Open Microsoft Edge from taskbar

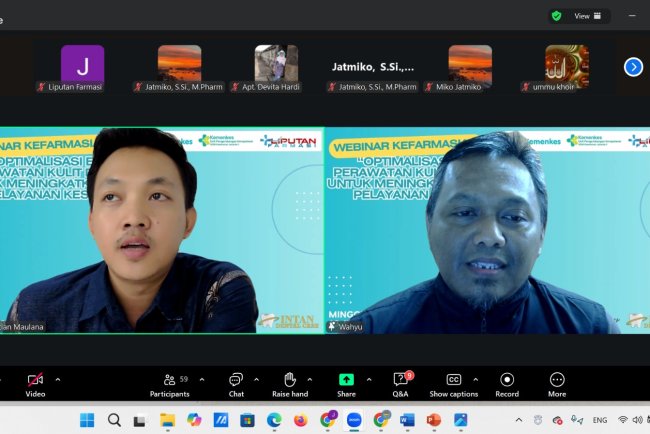tap(274, 420)
